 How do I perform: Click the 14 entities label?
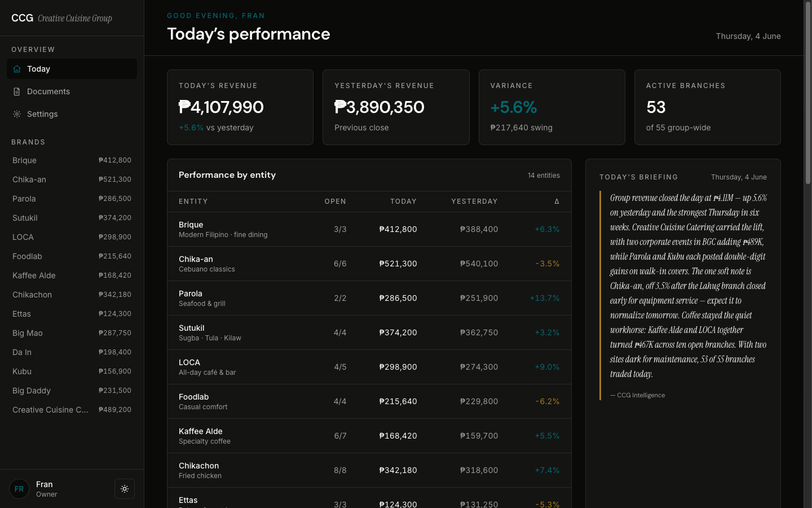(x=544, y=176)
